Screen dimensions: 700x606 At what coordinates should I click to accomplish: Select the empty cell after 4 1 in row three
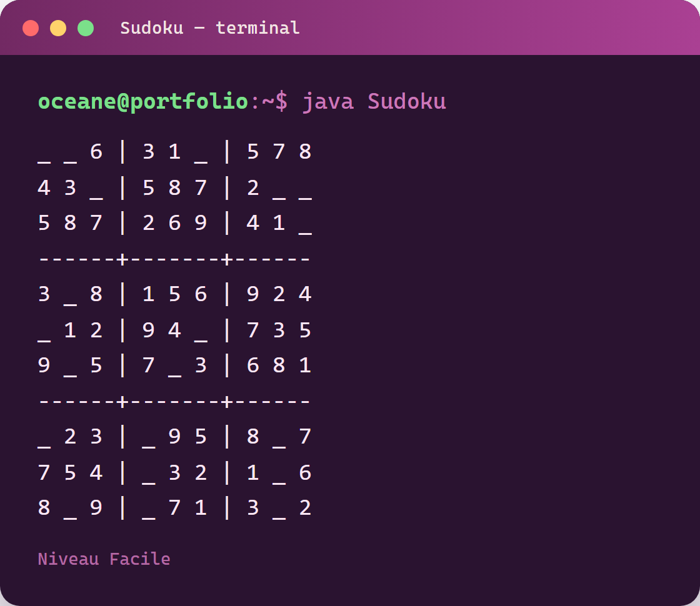[x=306, y=223]
